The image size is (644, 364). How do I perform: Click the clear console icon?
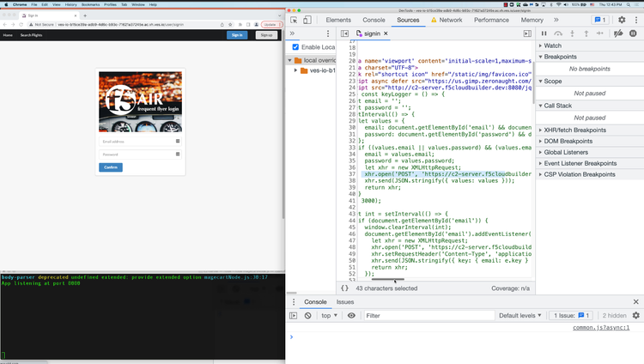tap(307, 316)
